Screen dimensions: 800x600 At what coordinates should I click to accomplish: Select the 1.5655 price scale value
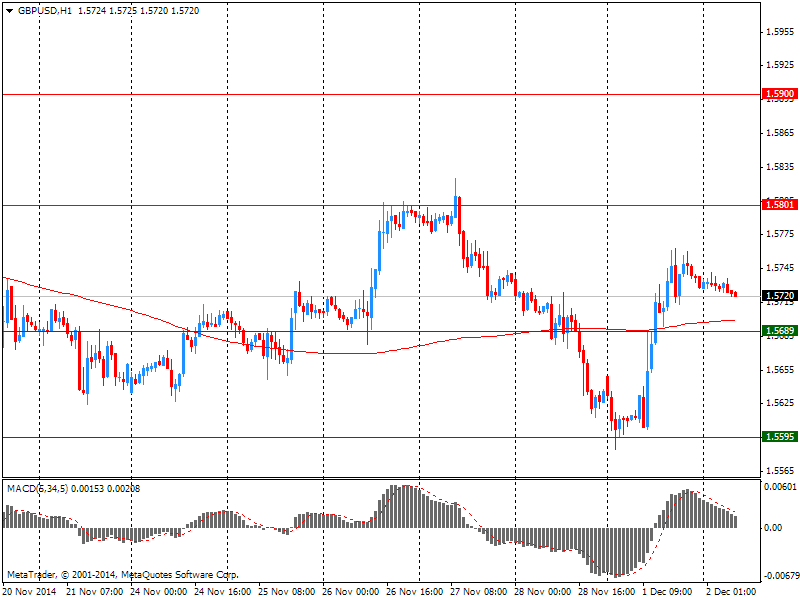click(x=781, y=369)
